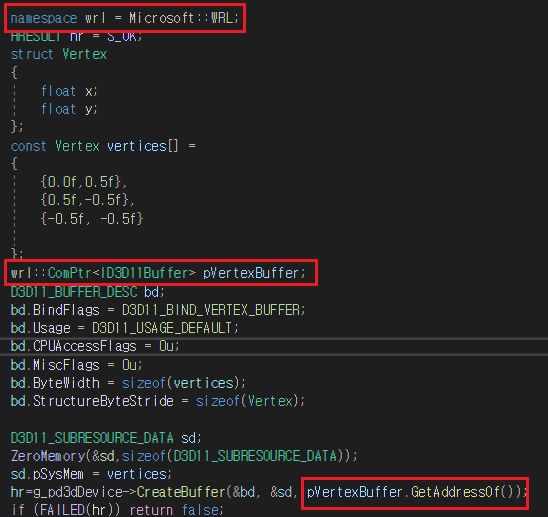Click 'sd.pSysMem = vertices;' line
This screenshot has width=548, height=517.
point(91,474)
